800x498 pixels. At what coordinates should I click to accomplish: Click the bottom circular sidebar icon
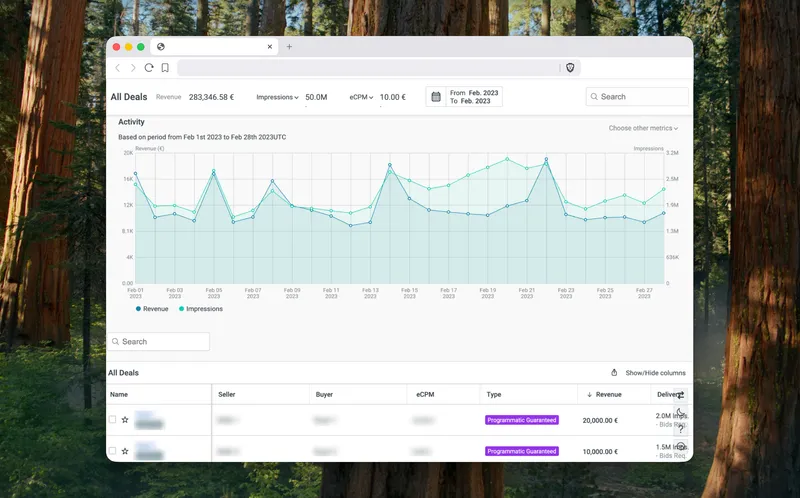point(681,446)
